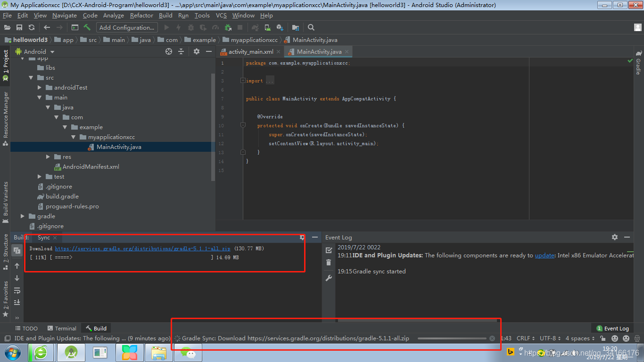Click the happy smiley feedback icon
Viewport: 644px width, 362px height.
tap(615, 338)
